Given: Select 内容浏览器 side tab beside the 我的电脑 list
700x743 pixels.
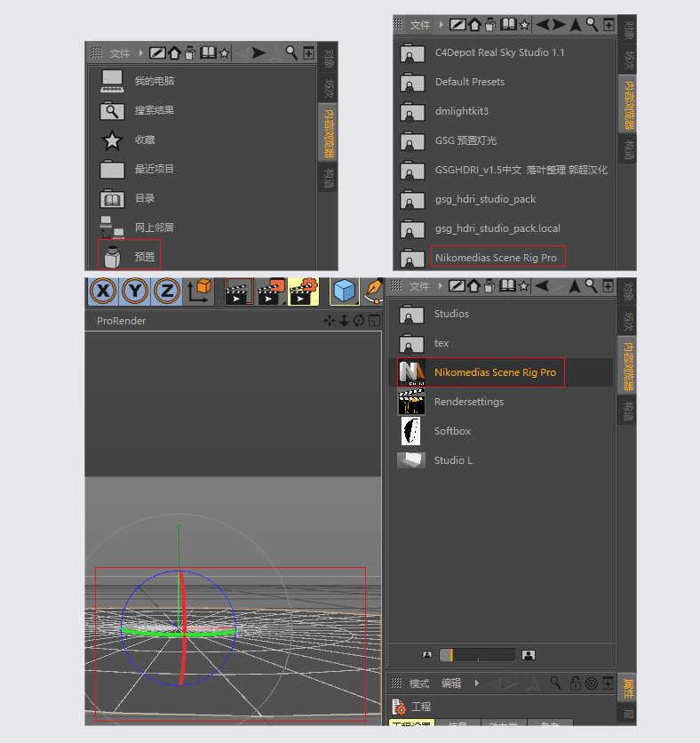Looking at the screenshot, I should pos(328,133).
